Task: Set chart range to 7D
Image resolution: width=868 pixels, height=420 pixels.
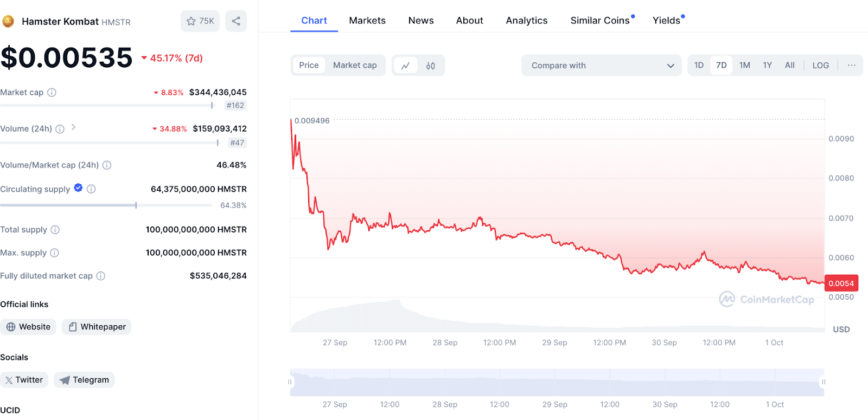Action: click(x=722, y=65)
